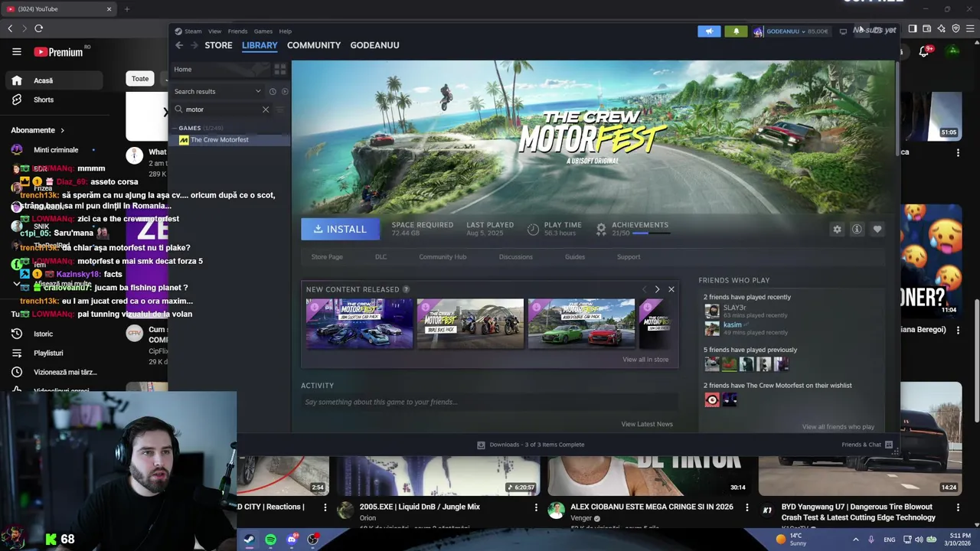Open Steam notifications bell icon

pos(736,31)
